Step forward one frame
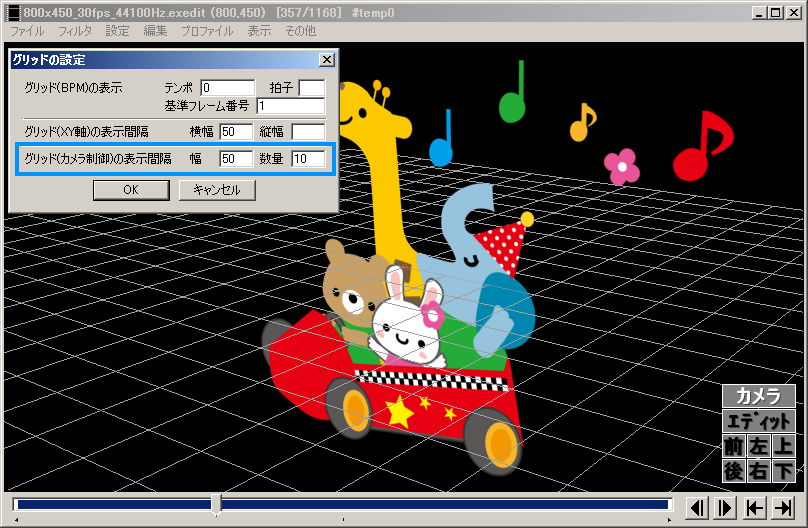 [x=725, y=508]
